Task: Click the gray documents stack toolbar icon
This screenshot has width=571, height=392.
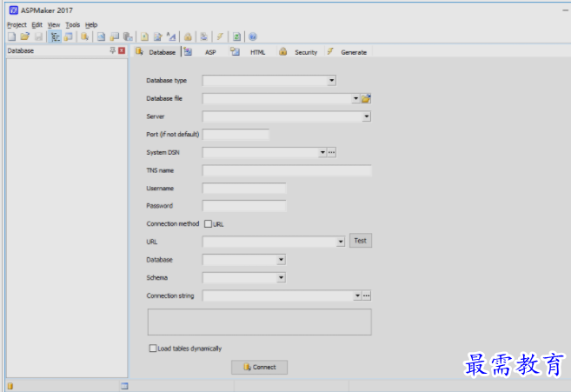Action: [x=128, y=37]
